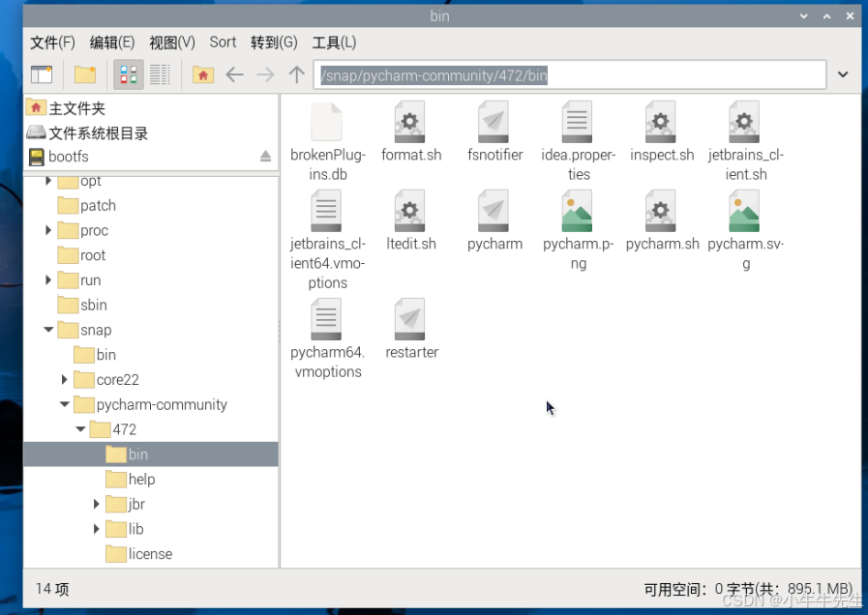
Task: Open the path history dropdown
Action: pos(843,74)
